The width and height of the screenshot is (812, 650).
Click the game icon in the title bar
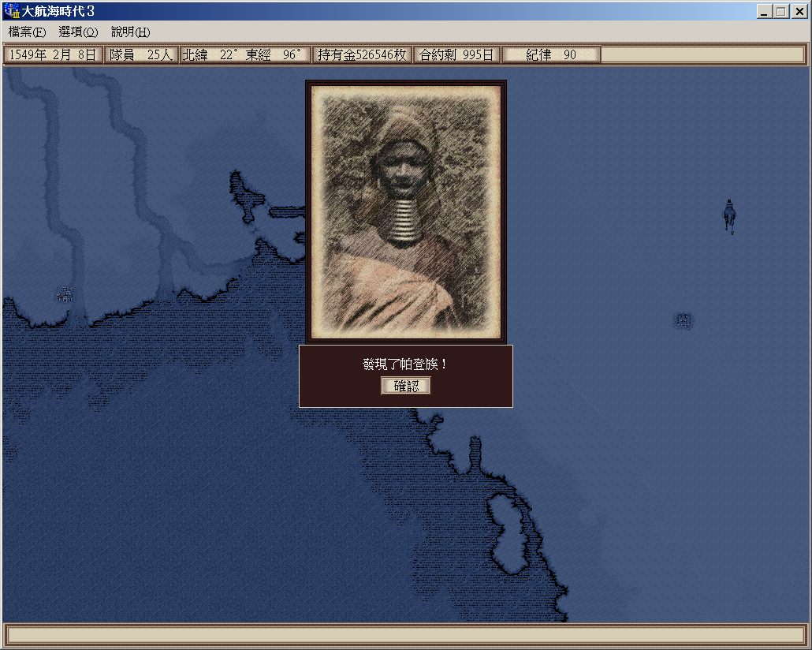click(11, 11)
